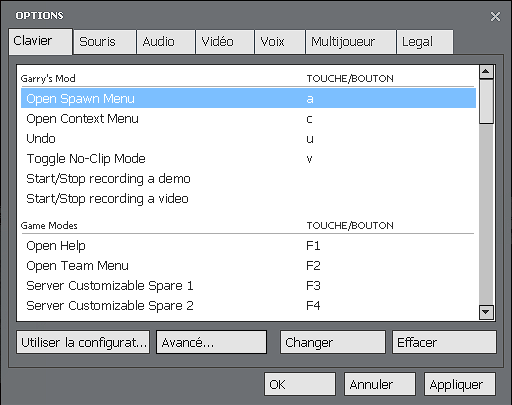Click the Utiliser la configuration button
Viewport: 512px width, 405px height.
(x=83, y=342)
